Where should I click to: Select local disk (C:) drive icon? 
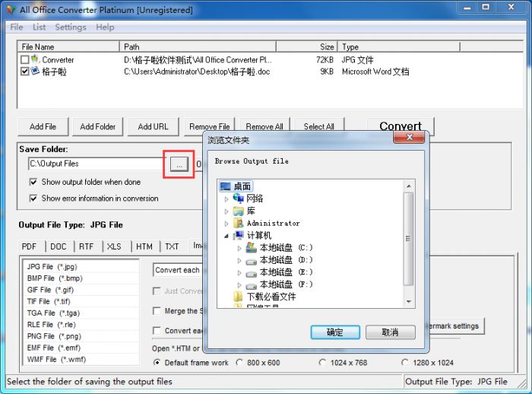pos(252,247)
